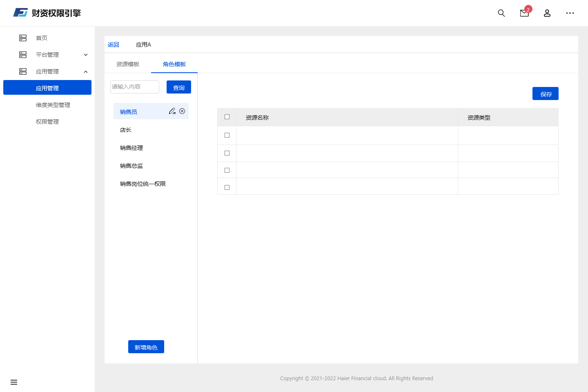This screenshot has width=588, height=392.
Task: Switch to the 角色模板 tab
Action: [x=174, y=64]
